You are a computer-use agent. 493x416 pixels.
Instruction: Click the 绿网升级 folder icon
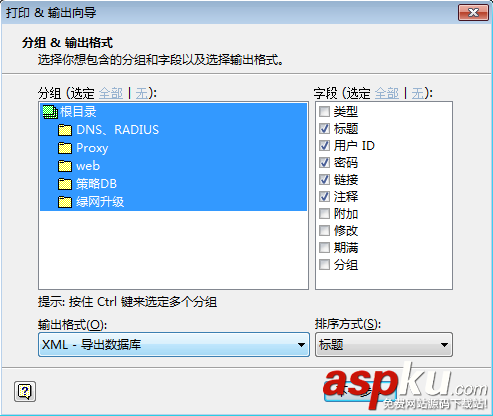click(65, 202)
